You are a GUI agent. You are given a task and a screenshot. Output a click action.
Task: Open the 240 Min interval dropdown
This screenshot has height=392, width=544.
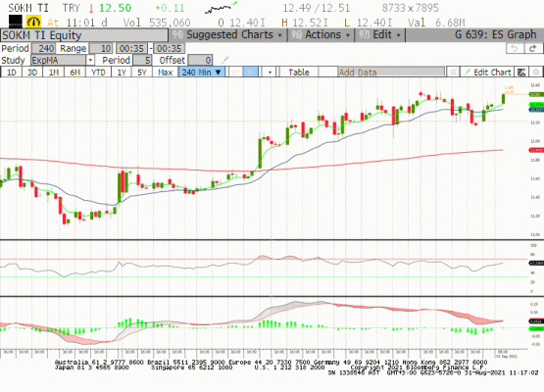coord(202,73)
